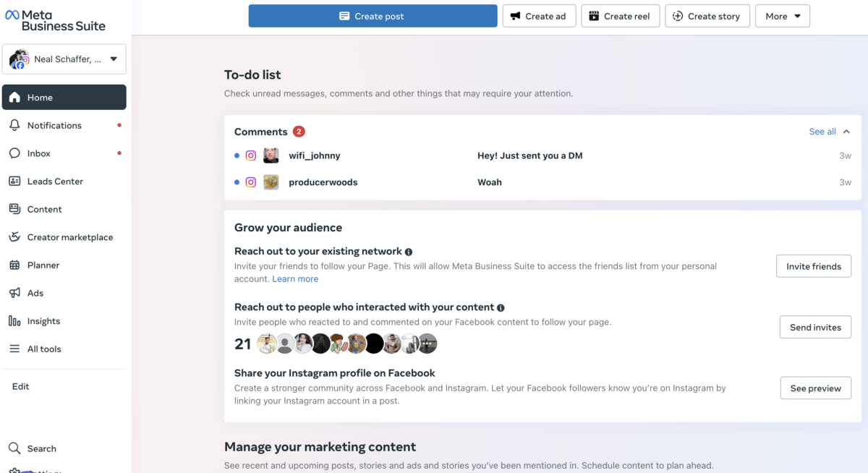Click info icon beside existing network heading
Viewport: 868px width, 473px height.
click(x=409, y=252)
